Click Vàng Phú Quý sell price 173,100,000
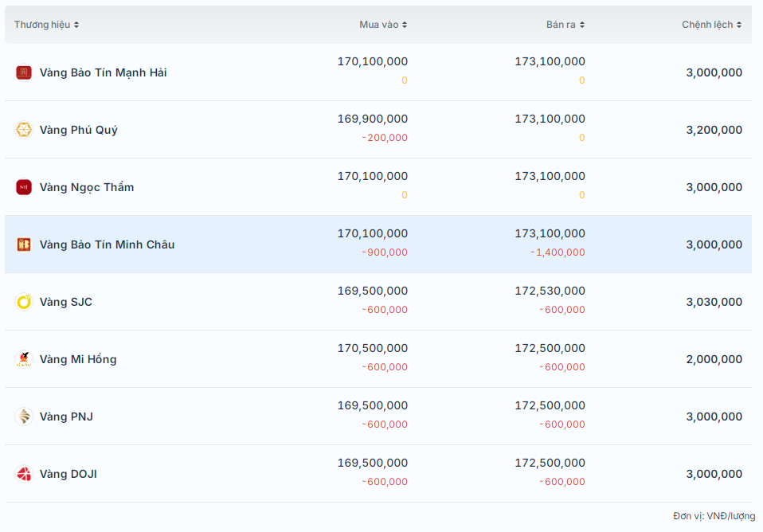 click(x=550, y=119)
